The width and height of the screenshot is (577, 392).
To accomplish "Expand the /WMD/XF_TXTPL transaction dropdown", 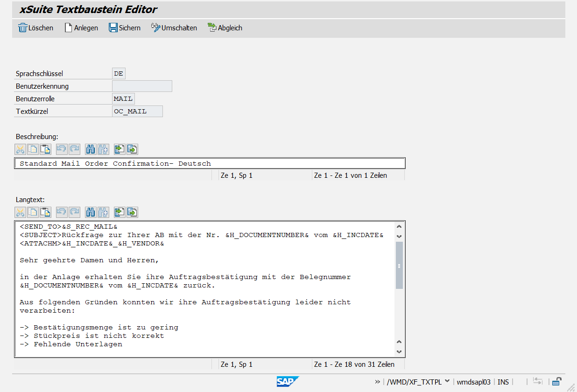I will tap(447, 381).
